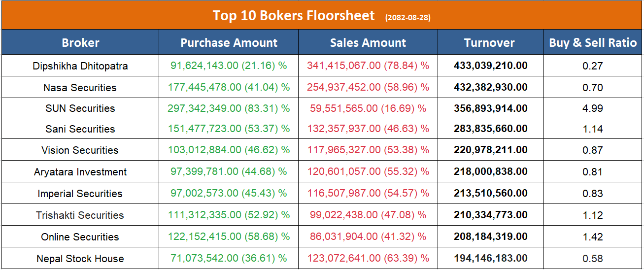Select the Nepal Stock House broker cell
Viewport: 644px width, 270px height.
tap(80, 259)
